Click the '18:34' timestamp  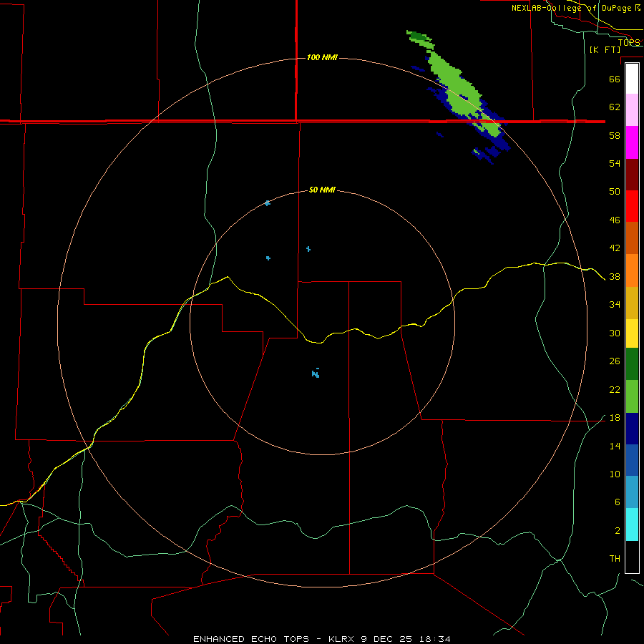coord(435,639)
